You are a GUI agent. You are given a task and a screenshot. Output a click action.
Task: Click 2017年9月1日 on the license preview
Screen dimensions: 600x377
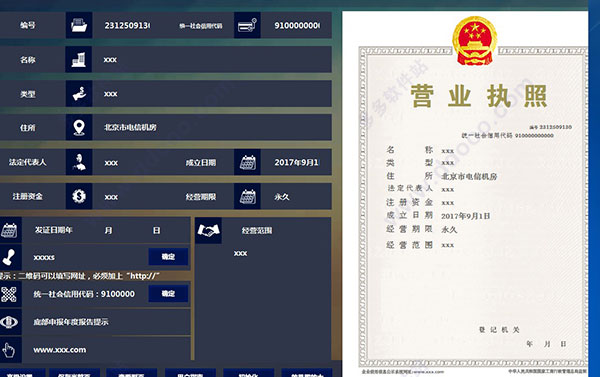tap(466, 216)
